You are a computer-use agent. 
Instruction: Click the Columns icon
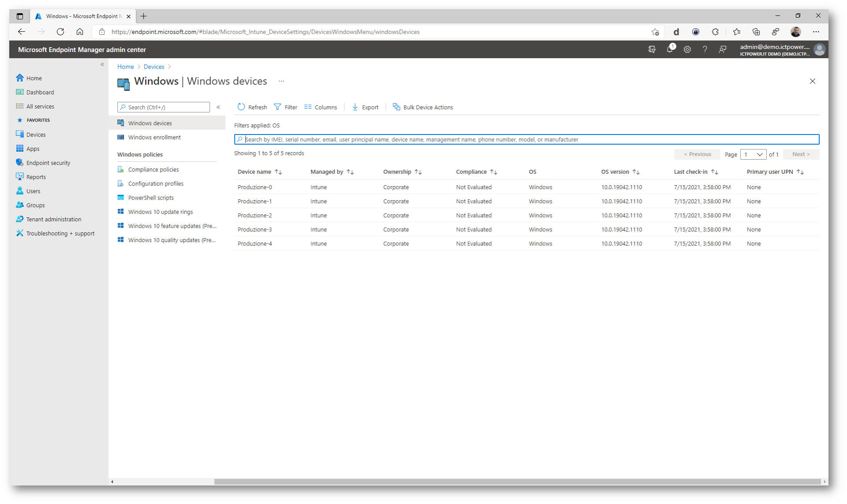(308, 107)
